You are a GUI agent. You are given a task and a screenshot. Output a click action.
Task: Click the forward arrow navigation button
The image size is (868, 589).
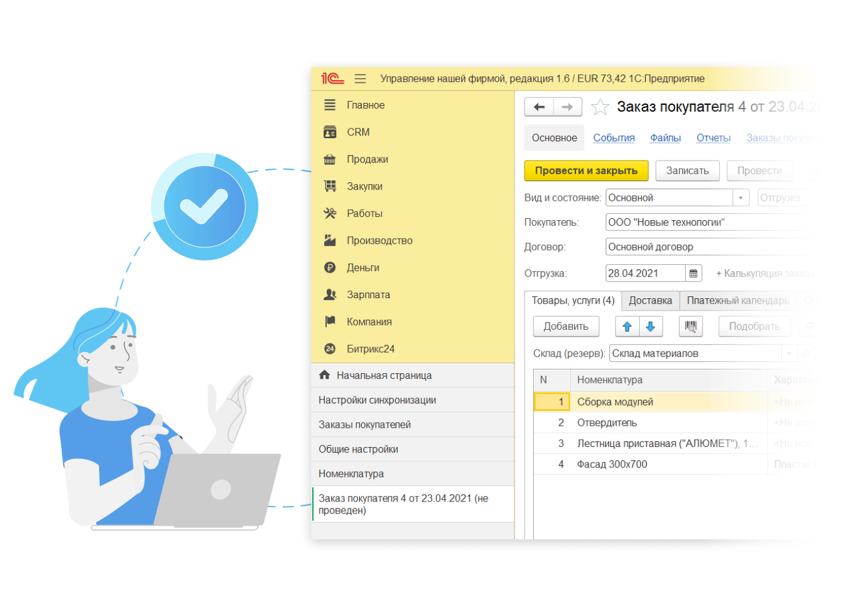click(x=567, y=107)
